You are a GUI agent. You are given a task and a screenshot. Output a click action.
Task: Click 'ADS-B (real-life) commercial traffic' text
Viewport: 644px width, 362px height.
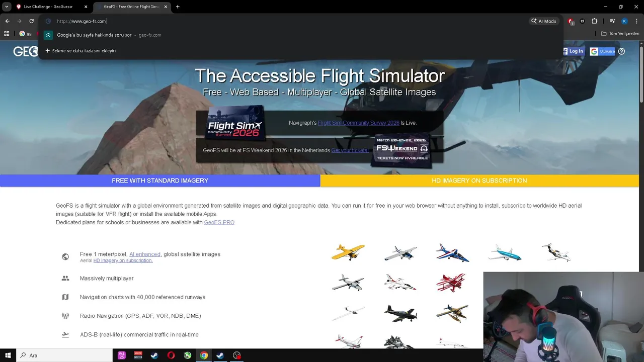pos(139,334)
